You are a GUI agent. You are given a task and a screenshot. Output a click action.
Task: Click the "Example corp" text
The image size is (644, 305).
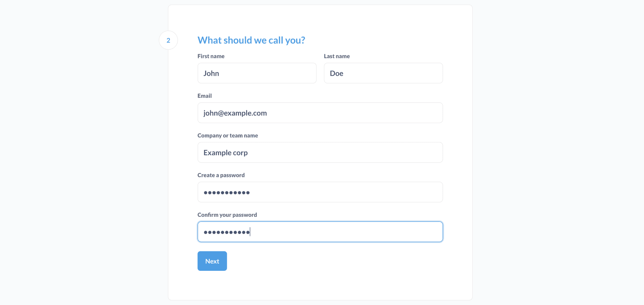[x=225, y=153]
